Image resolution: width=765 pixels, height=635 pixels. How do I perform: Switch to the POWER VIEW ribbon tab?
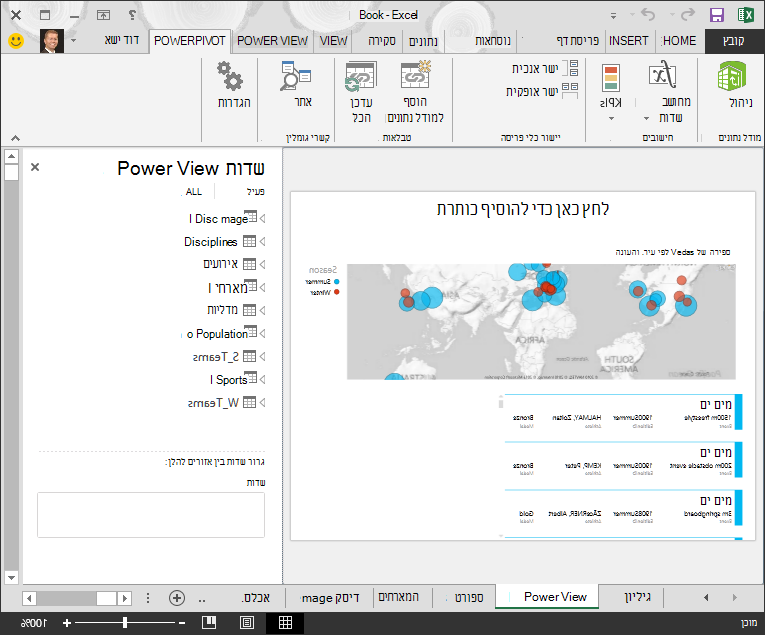click(x=272, y=41)
